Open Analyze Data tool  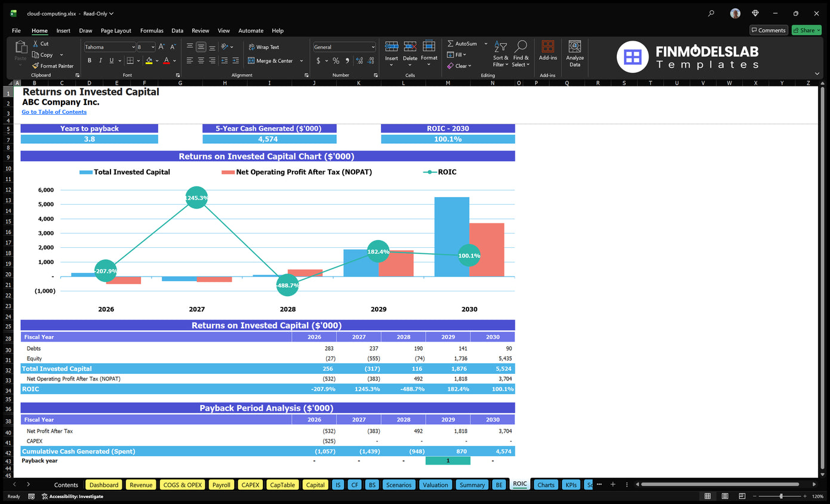point(574,54)
